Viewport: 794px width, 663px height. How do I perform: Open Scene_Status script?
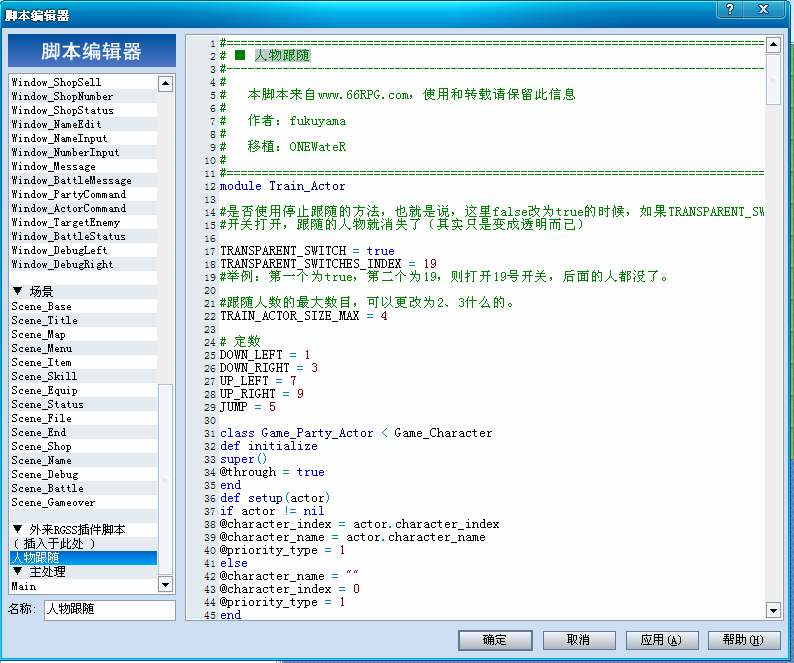tap(84, 405)
